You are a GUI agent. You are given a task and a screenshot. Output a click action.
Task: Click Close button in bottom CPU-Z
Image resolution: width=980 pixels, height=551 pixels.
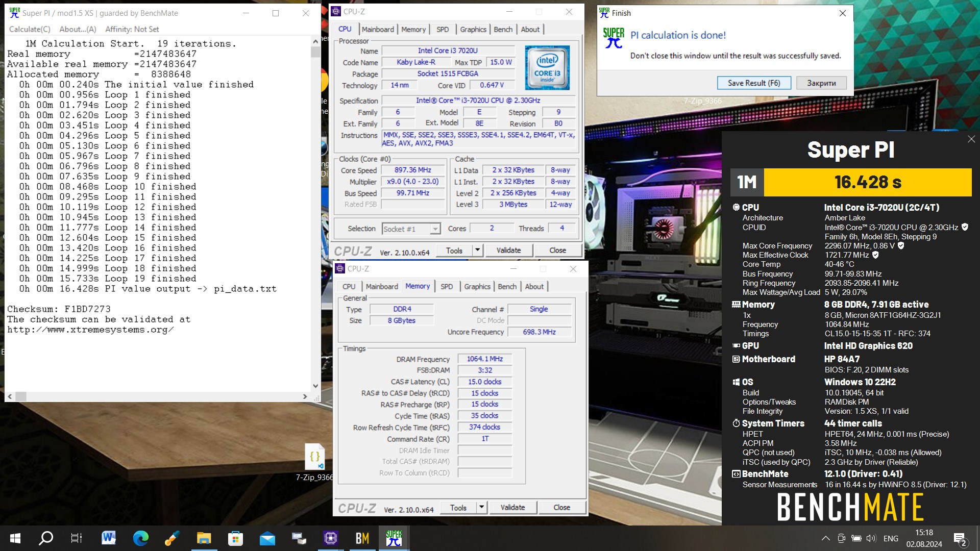click(561, 507)
